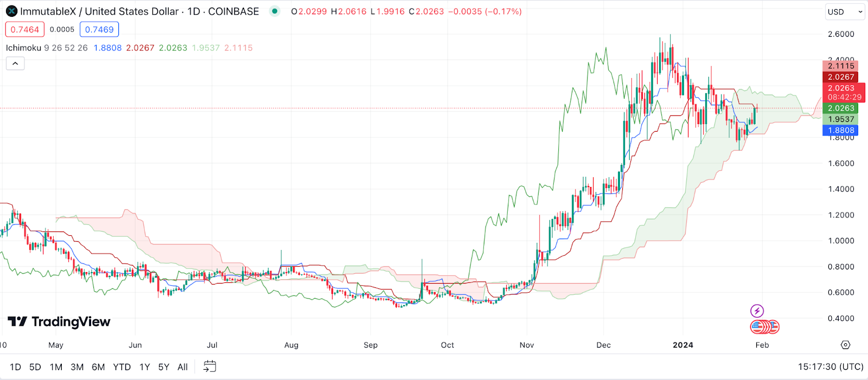This screenshot has height=380, width=868.
Task: Click the pink 2.1115 value in legend
Action: point(239,48)
